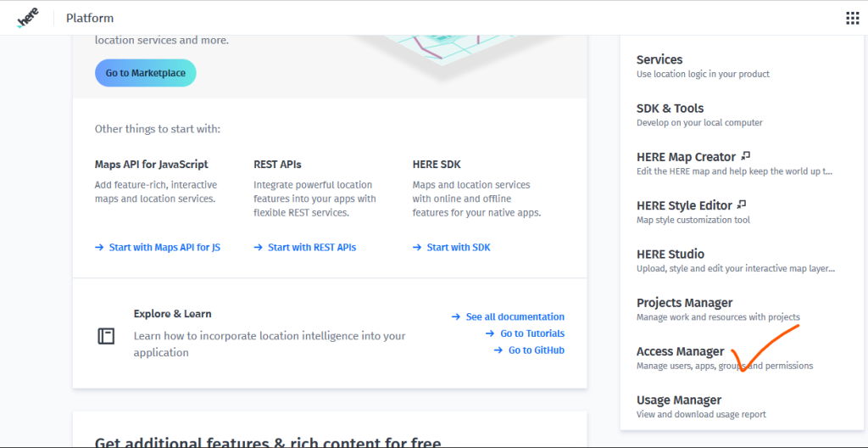868x448 pixels.
Task: Open Projects Manager menu entry
Action: [x=718, y=309]
